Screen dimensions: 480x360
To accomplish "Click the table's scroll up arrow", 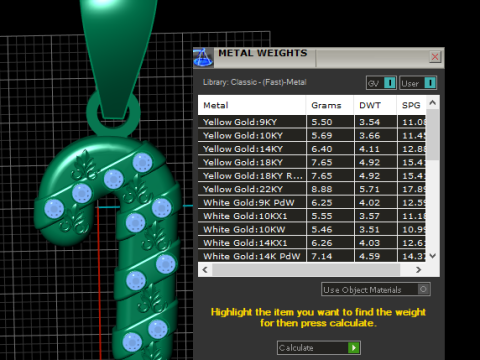I will [433, 103].
